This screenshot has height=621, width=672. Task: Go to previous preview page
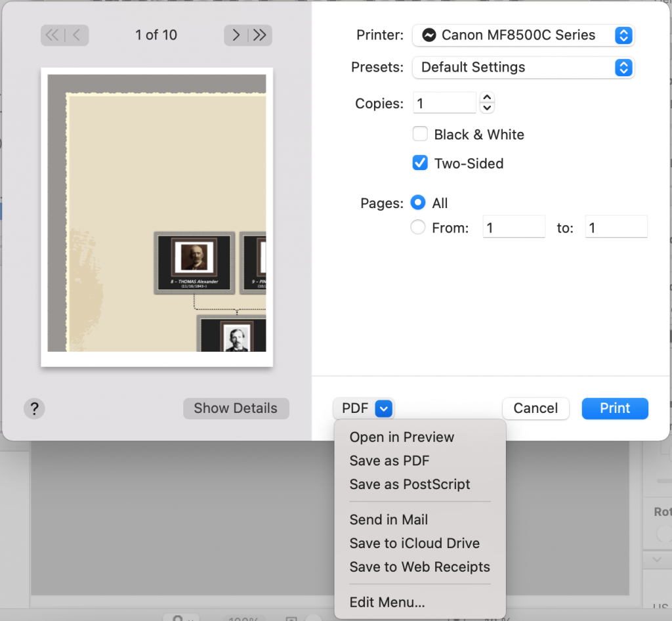point(77,35)
